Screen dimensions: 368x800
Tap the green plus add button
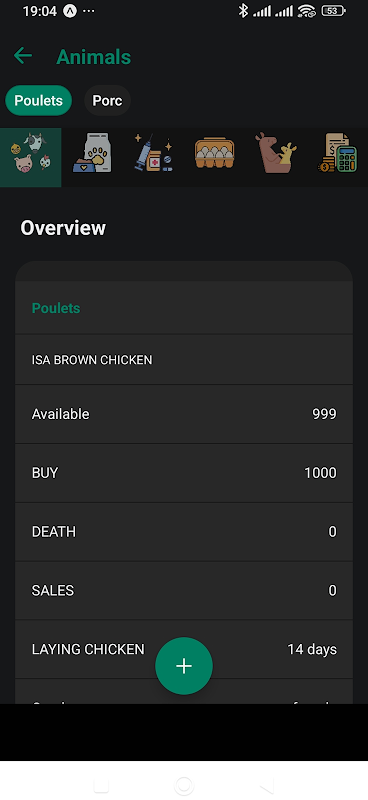point(184,666)
